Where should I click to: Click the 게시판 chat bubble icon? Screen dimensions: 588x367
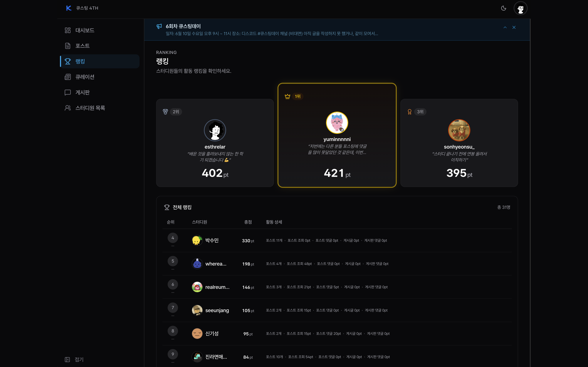[x=68, y=92]
